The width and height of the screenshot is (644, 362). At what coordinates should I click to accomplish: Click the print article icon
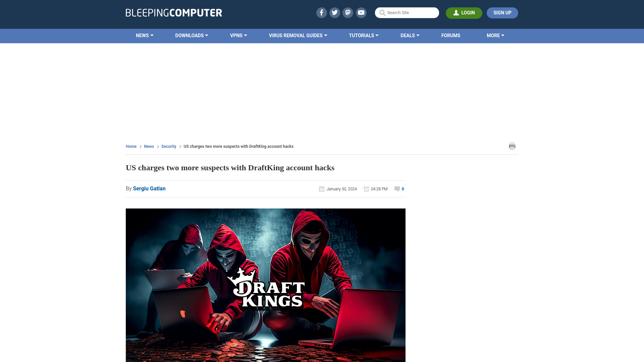point(512,146)
